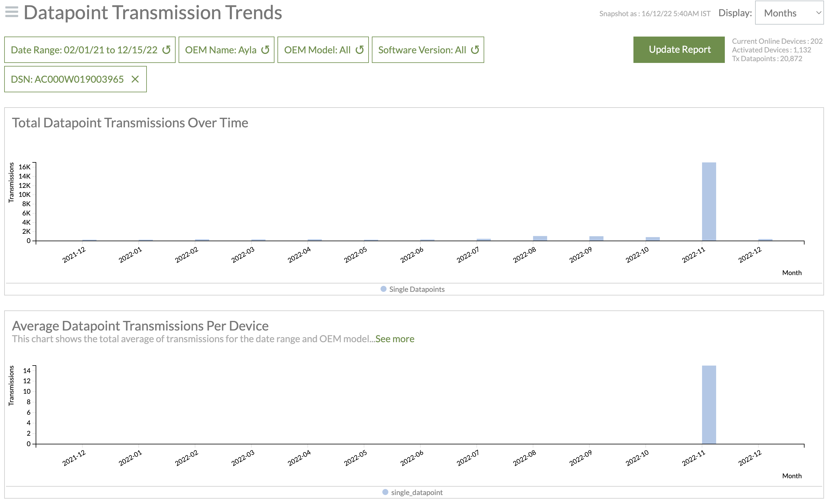Click the Update Report button

[x=679, y=49]
